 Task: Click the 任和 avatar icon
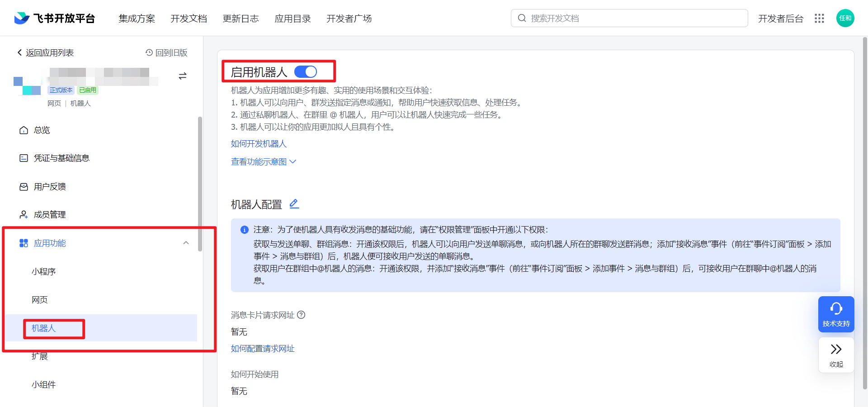click(x=845, y=18)
